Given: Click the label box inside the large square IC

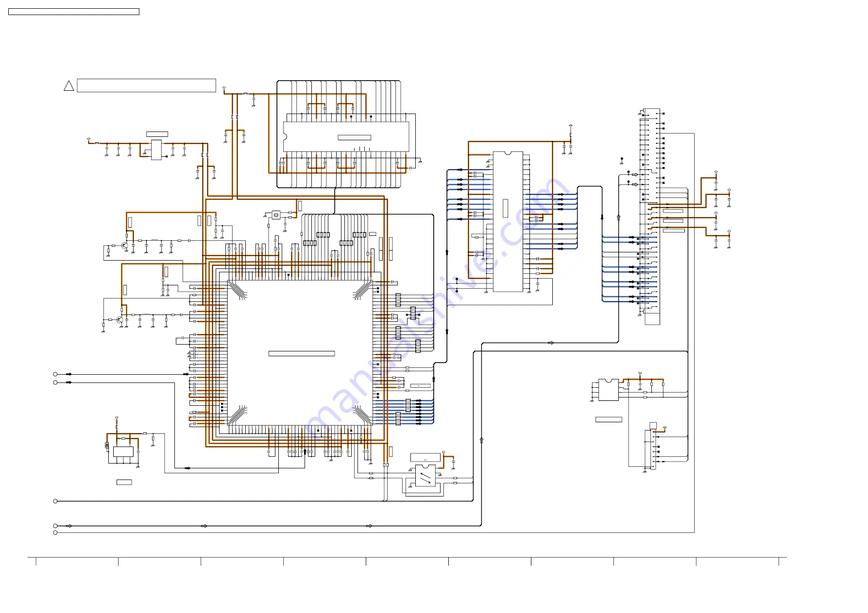Looking at the screenshot, I should 302,353.
